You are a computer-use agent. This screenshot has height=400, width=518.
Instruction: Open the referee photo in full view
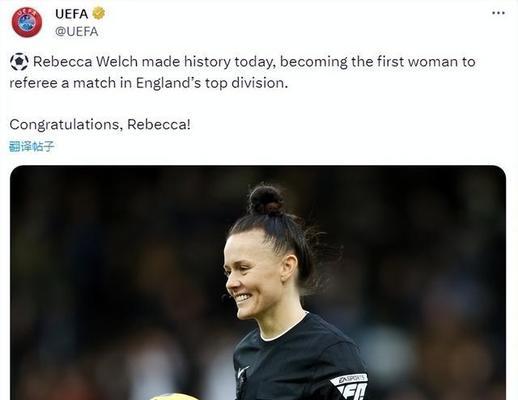pyautogui.click(x=258, y=283)
